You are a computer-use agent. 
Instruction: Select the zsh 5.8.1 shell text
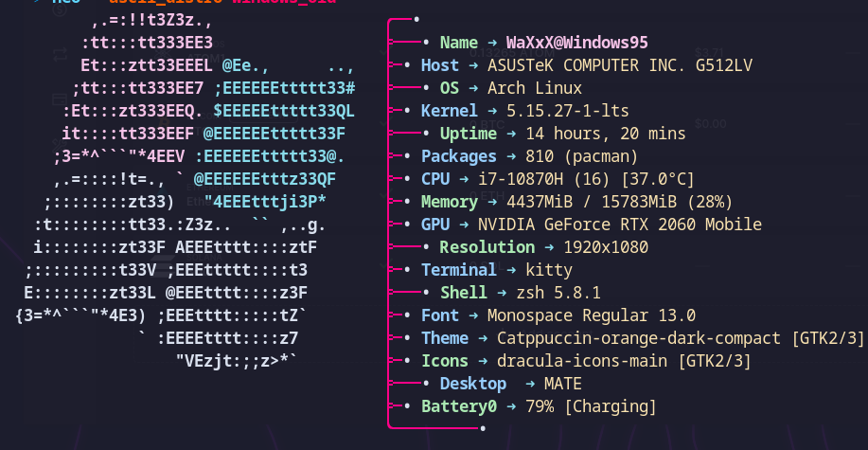tap(558, 293)
